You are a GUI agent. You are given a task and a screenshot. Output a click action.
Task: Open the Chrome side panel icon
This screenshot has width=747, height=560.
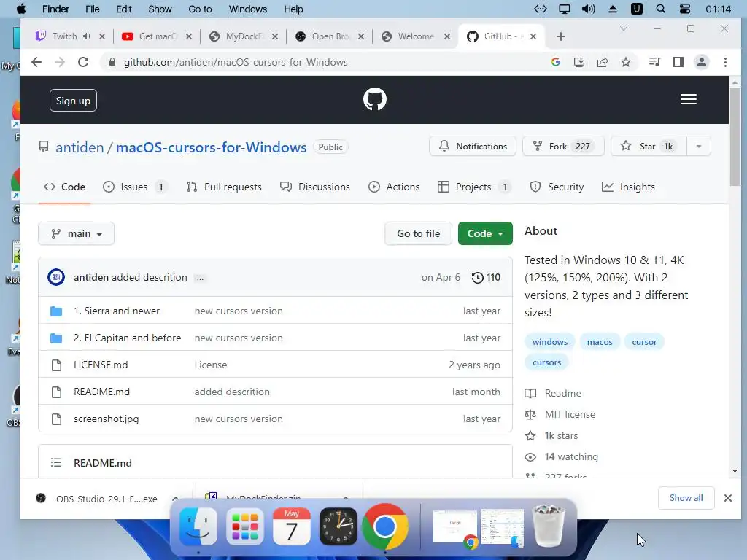678,63
